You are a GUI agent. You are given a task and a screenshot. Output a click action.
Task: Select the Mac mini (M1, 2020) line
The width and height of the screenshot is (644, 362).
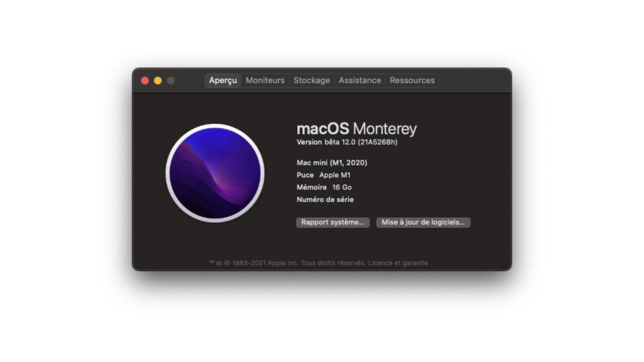(332, 162)
